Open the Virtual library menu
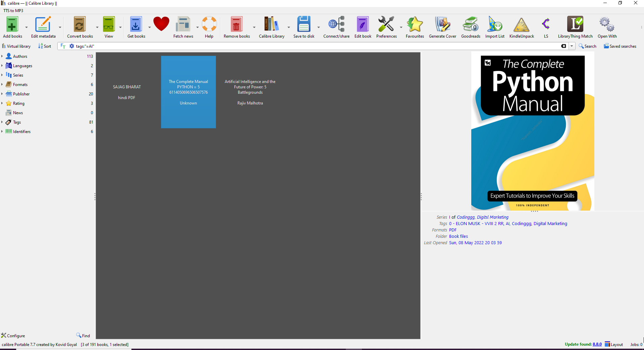 coord(16,46)
